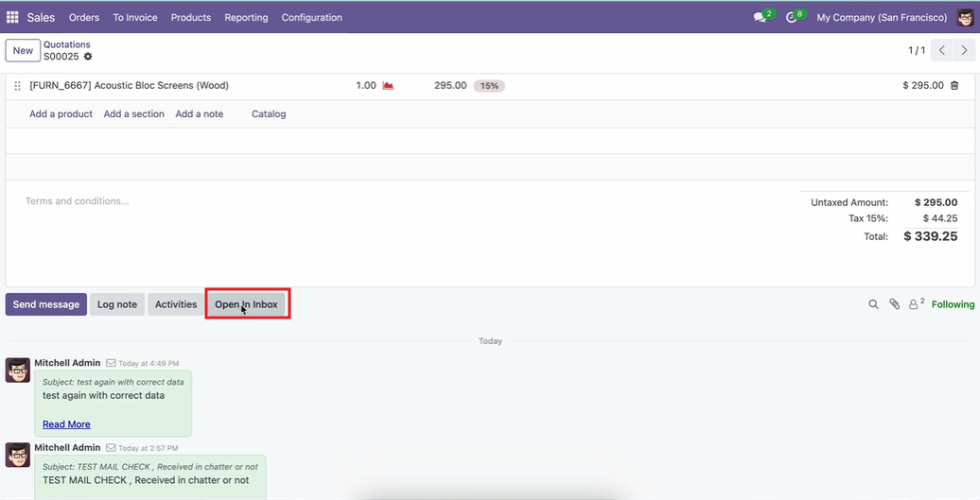Open the apps grid menu icon

12,17
